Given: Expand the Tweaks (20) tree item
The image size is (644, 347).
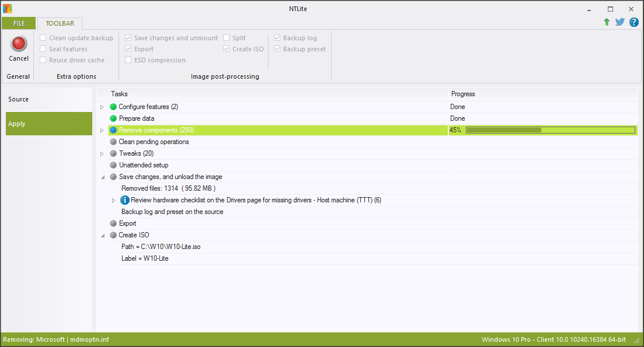Looking at the screenshot, I should coord(102,154).
